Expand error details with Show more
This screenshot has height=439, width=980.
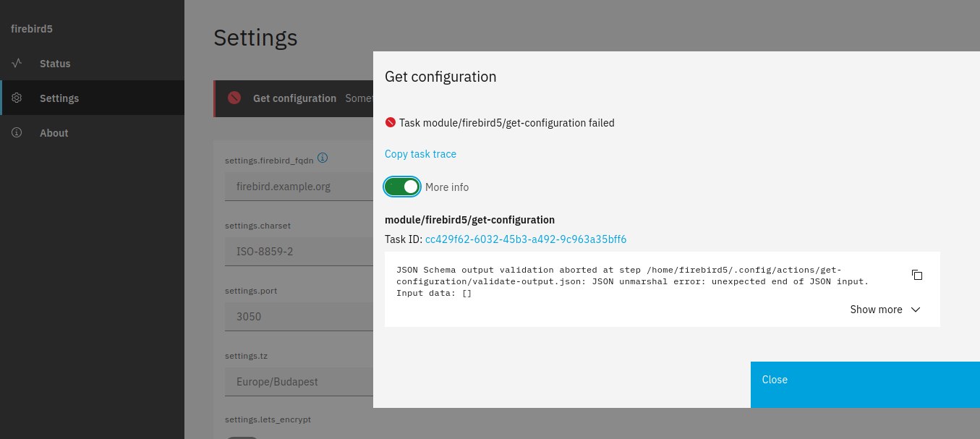click(x=885, y=310)
